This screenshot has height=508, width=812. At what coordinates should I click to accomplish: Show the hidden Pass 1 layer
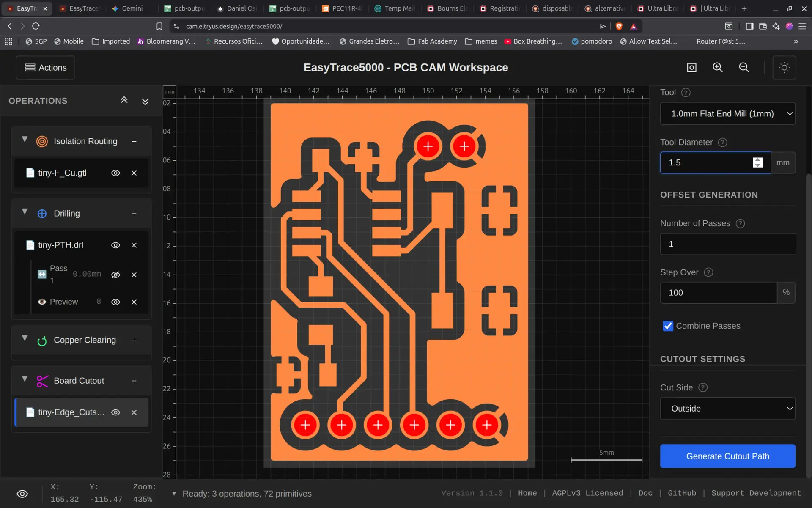pos(115,275)
